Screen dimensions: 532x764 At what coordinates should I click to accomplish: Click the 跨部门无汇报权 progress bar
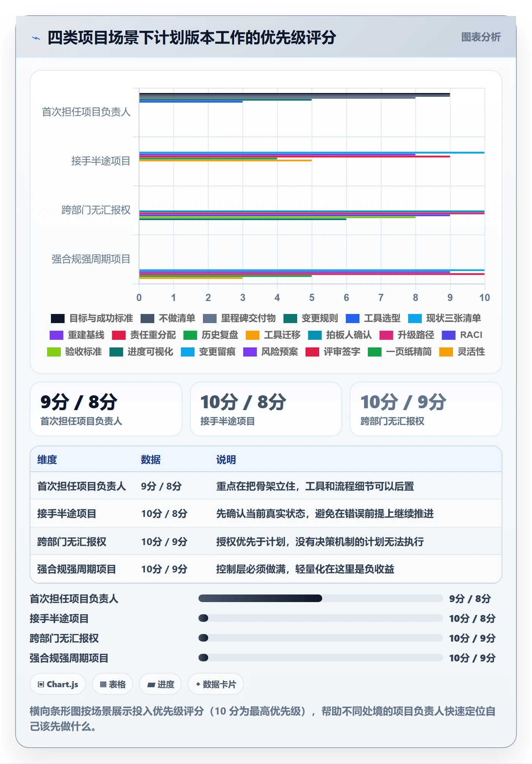321,638
